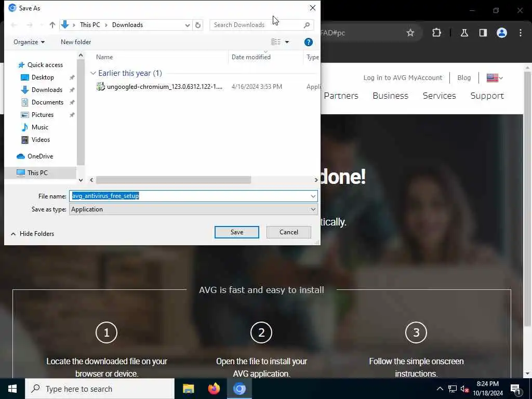Collapse Earlier this year group
This screenshot has height=399, width=532.
coord(93,73)
